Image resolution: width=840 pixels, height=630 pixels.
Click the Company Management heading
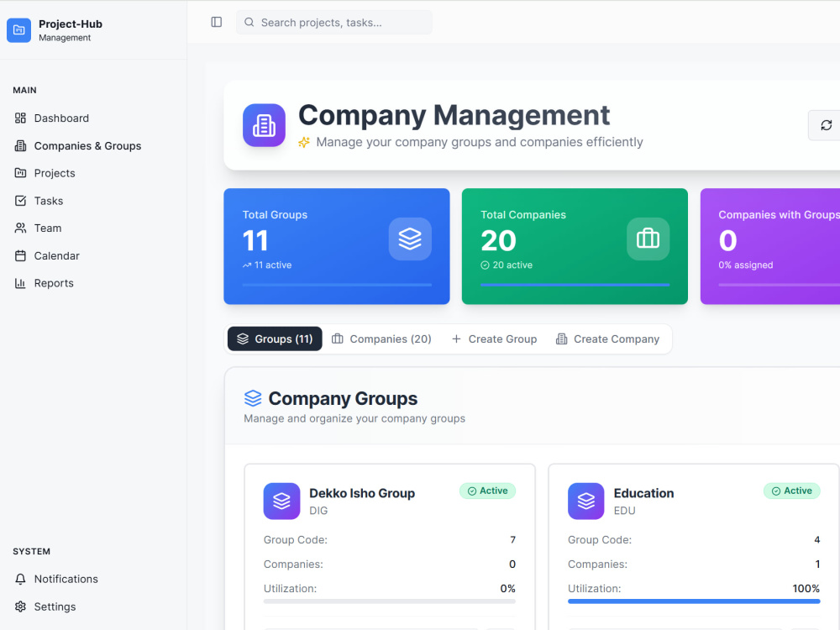pyautogui.click(x=454, y=115)
